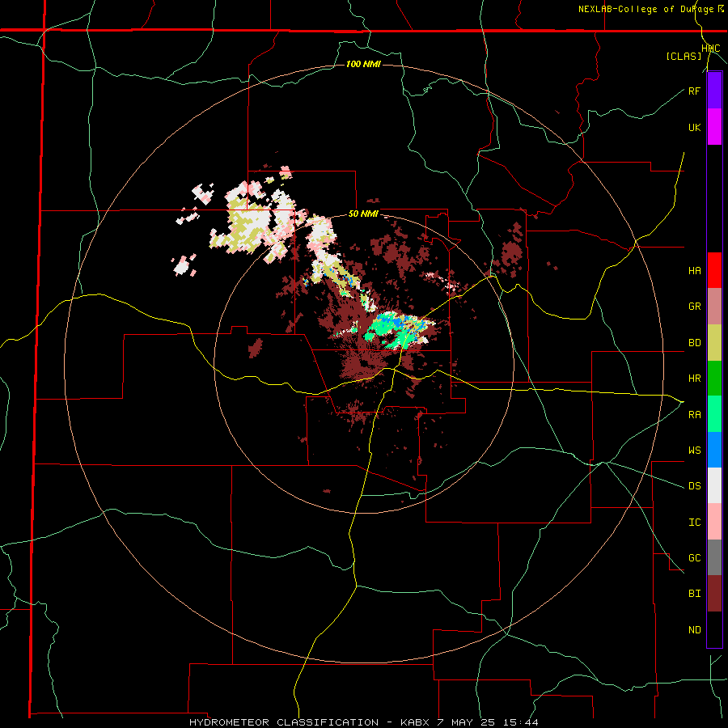This screenshot has width=728, height=728.
Task: Click the RA legend label
Action: 694,415
